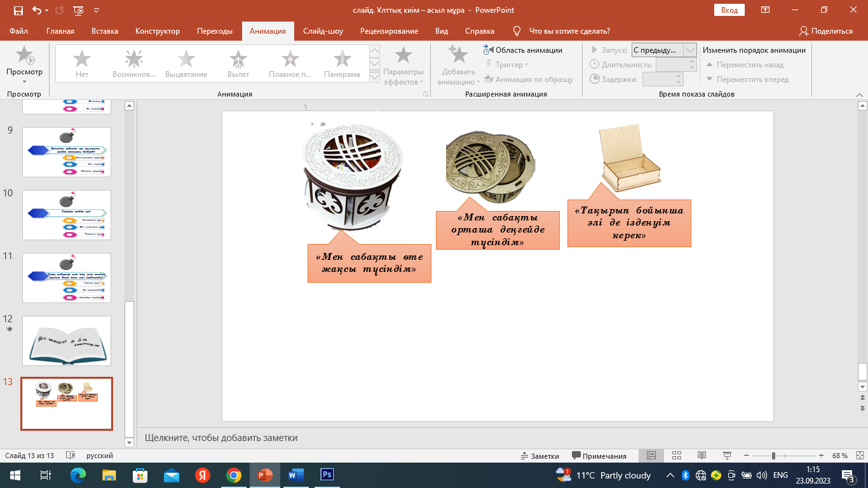Open the Переходы ribbon tab
The width and height of the screenshot is (868, 488).
tap(214, 31)
